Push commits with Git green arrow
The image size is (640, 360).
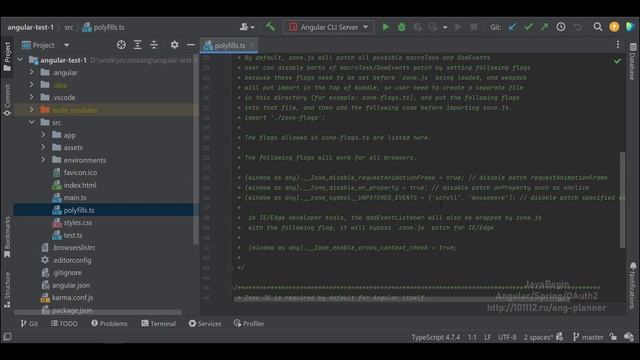point(544,27)
